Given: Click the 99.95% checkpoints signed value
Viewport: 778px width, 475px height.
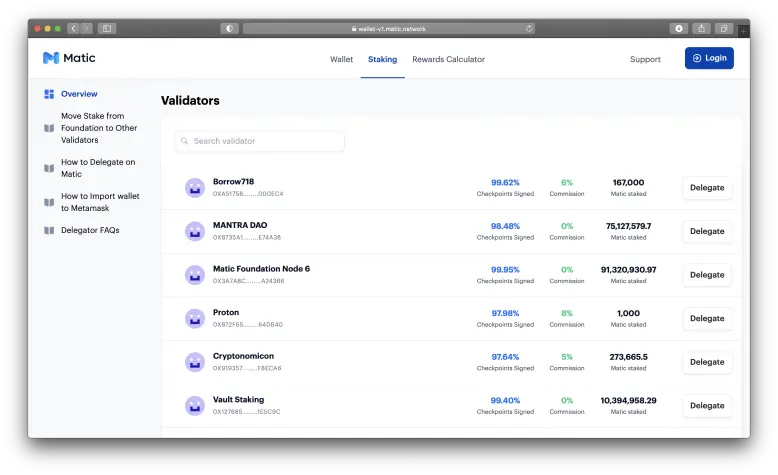Looking at the screenshot, I should pos(505,270).
